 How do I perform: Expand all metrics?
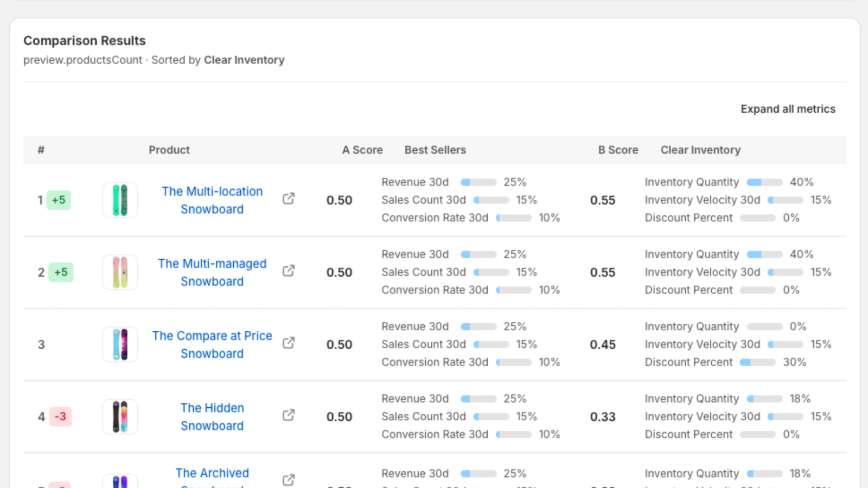pyautogui.click(x=788, y=109)
